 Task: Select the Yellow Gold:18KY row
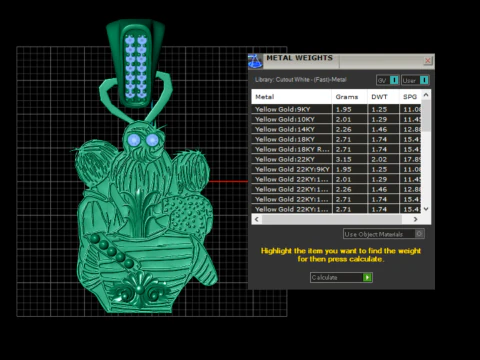pos(336,139)
